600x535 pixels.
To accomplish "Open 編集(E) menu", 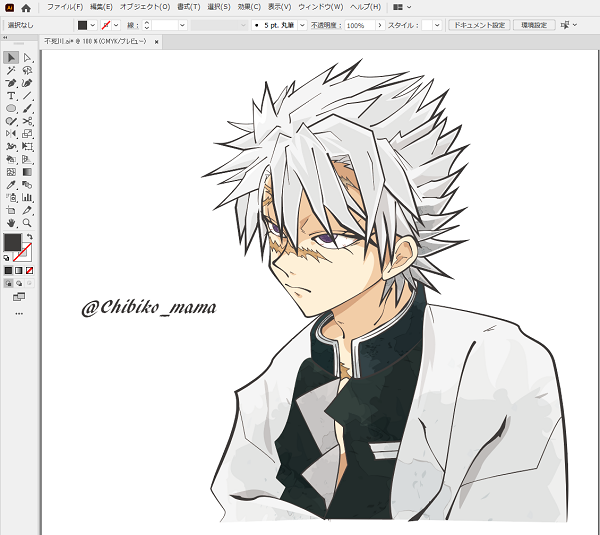I will [x=101, y=7].
